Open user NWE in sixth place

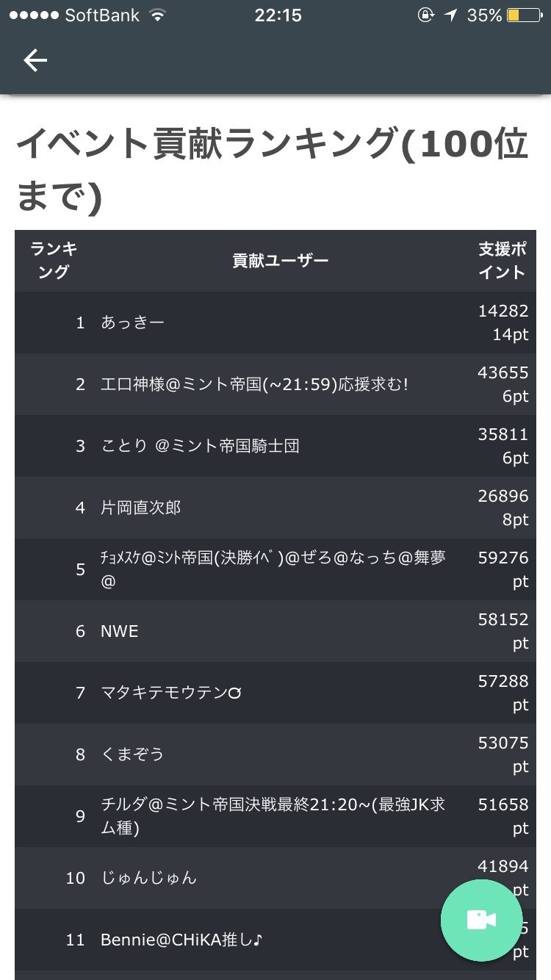click(x=275, y=631)
